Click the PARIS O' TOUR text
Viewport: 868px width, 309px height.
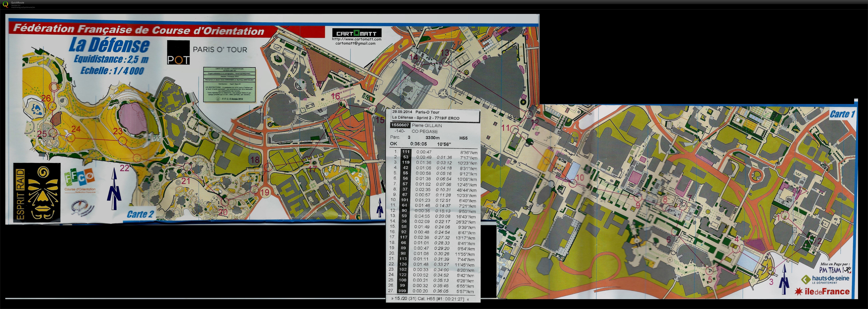220,49
